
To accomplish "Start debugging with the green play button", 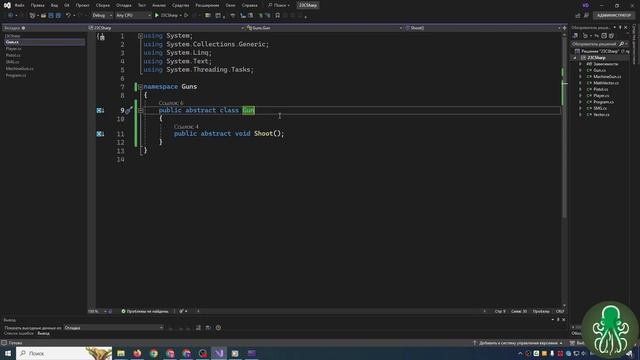I will click(157, 16).
